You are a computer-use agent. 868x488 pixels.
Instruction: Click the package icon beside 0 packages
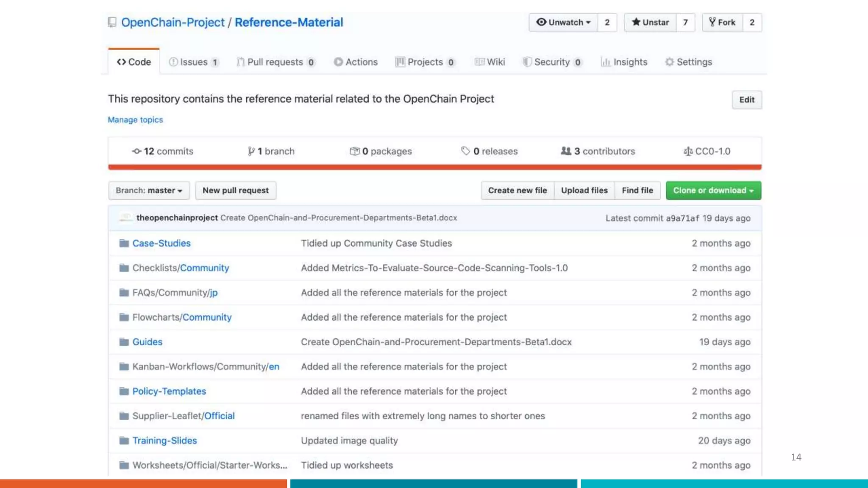(x=354, y=151)
